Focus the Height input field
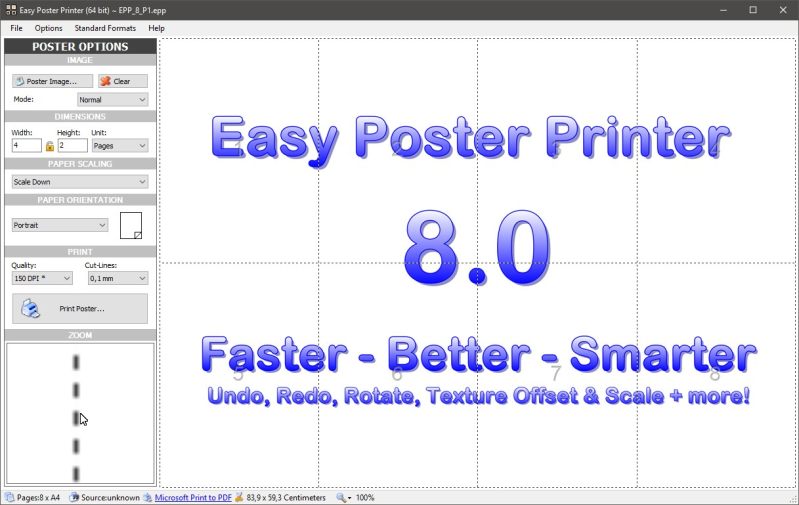Screen dimensions: 799x505 click(x=72, y=145)
